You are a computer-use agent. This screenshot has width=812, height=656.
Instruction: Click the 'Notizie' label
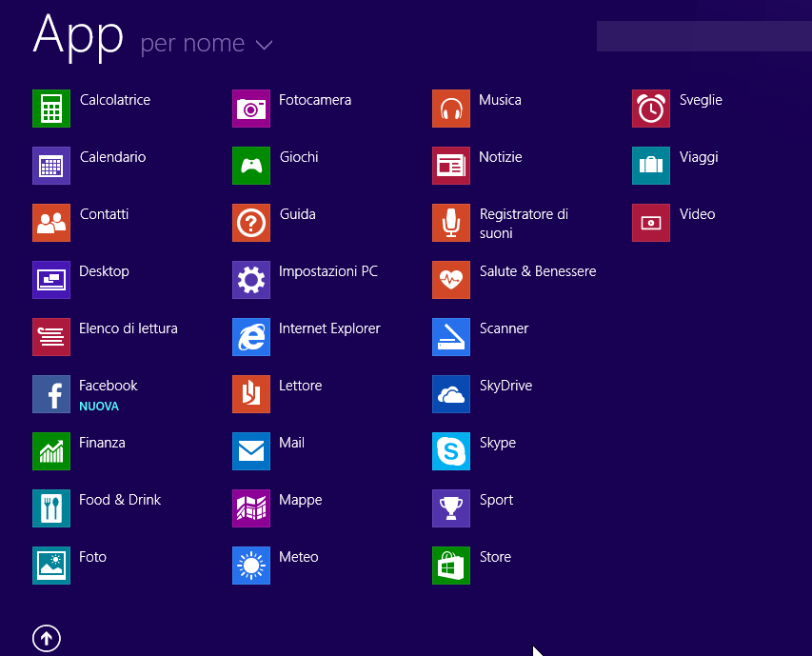point(501,157)
